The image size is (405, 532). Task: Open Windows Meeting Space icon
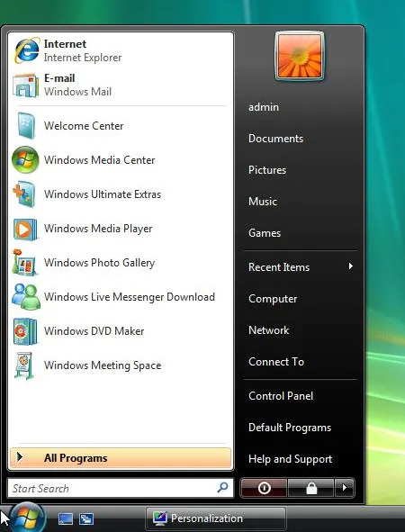[x=24, y=365]
